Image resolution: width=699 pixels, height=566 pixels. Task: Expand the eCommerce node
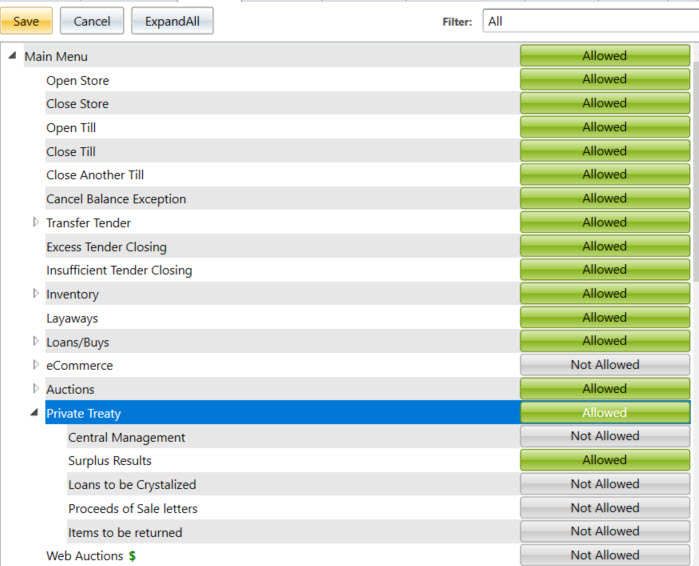coord(36,365)
